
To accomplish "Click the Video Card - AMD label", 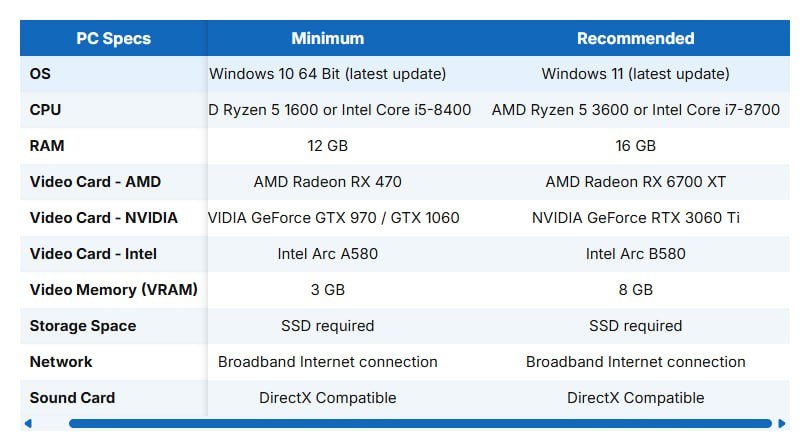I will [95, 182].
